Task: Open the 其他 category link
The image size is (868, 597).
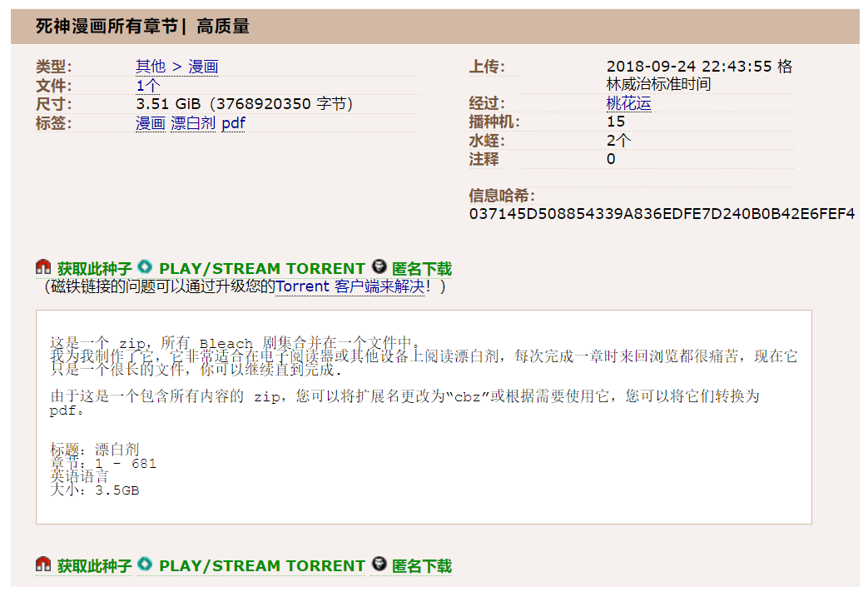Action: 151,67
